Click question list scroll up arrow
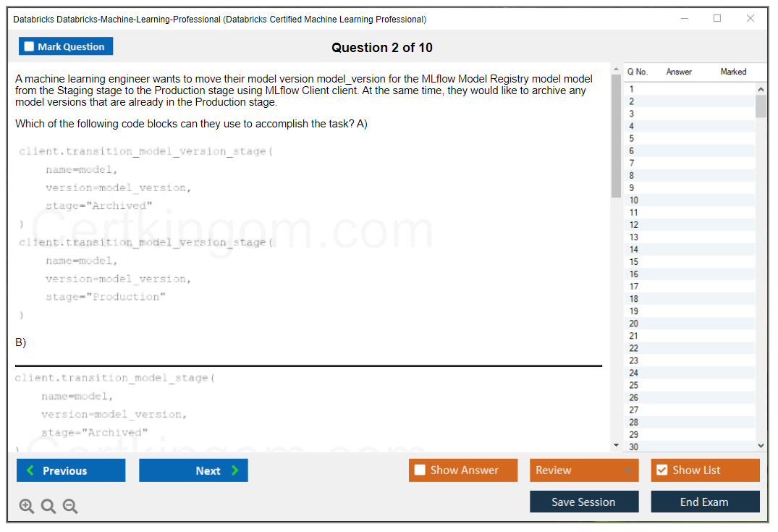This screenshot has width=778, height=532. tap(761, 89)
